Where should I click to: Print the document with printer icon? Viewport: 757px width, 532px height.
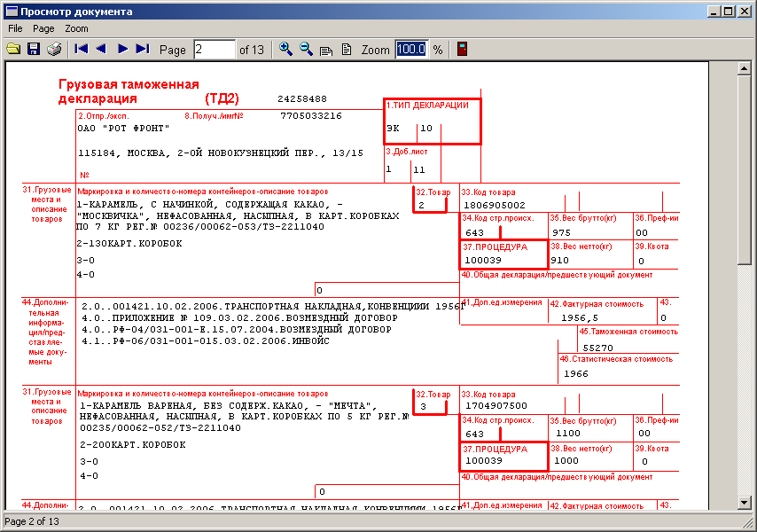[x=54, y=50]
